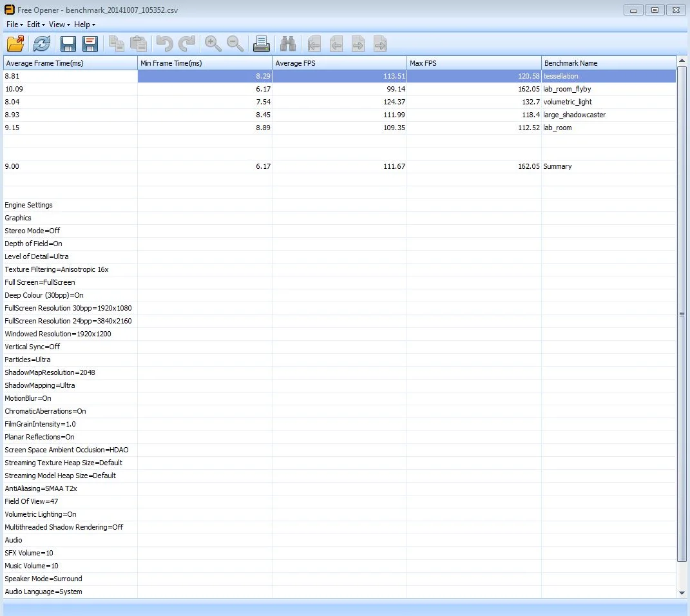Click the Min Frame Time(ms) column header

(x=205, y=63)
